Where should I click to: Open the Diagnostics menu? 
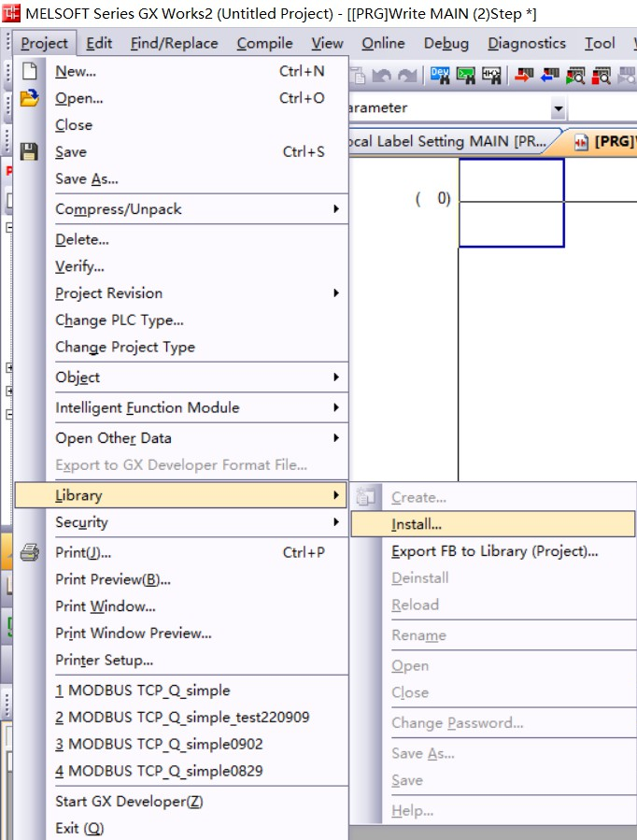click(x=527, y=43)
